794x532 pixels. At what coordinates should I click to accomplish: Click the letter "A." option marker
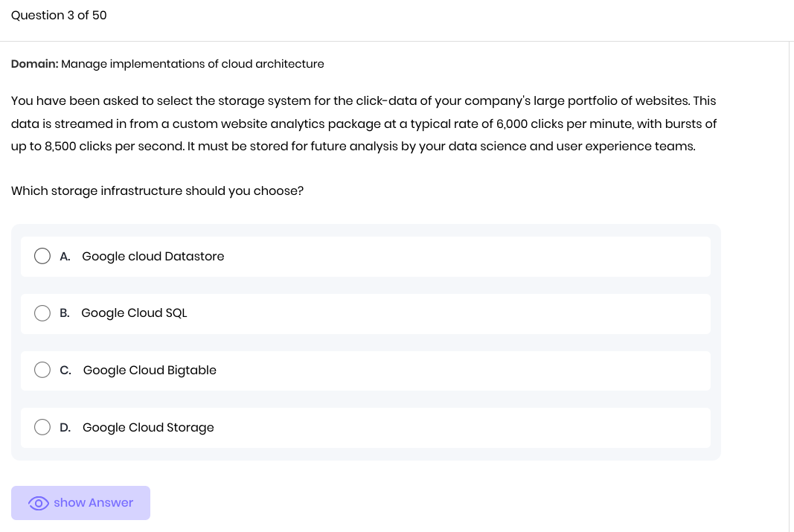65,257
